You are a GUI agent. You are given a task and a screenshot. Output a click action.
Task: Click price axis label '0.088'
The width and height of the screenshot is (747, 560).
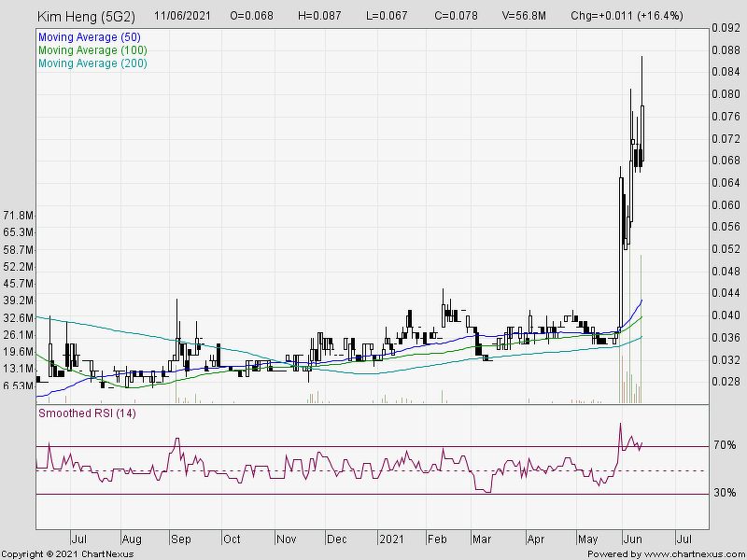pyautogui.click(x=726, y=50)
